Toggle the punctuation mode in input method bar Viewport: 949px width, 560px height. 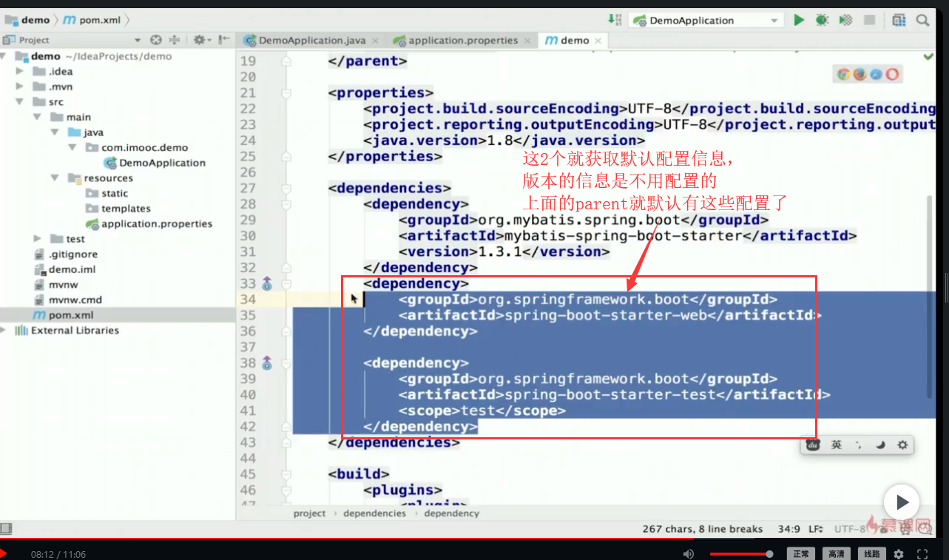coord(858,445)
